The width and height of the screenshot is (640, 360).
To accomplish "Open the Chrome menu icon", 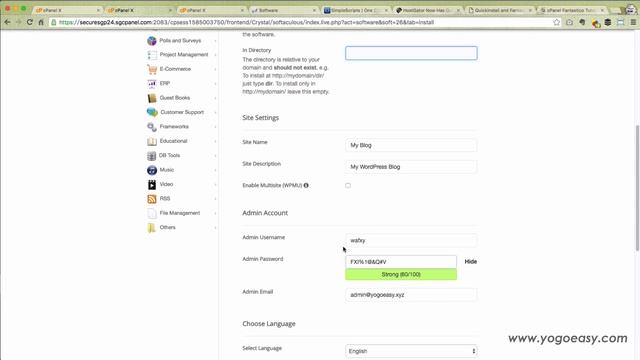I will point(633,22).
